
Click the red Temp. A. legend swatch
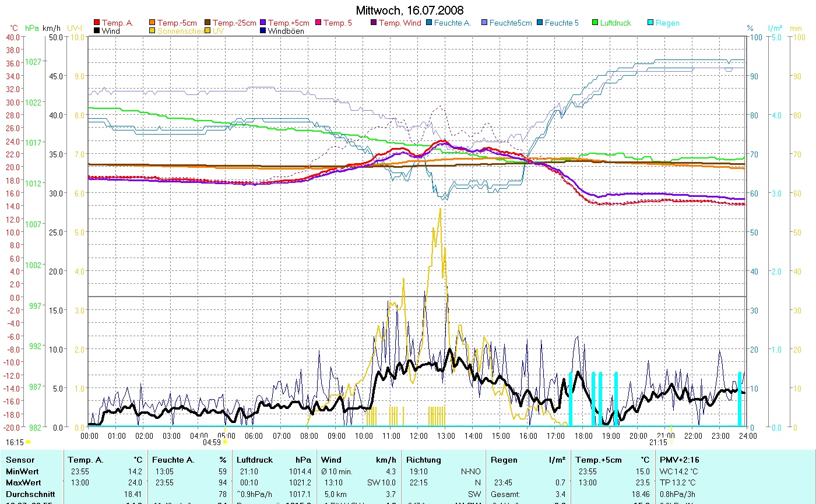(97, 23)
